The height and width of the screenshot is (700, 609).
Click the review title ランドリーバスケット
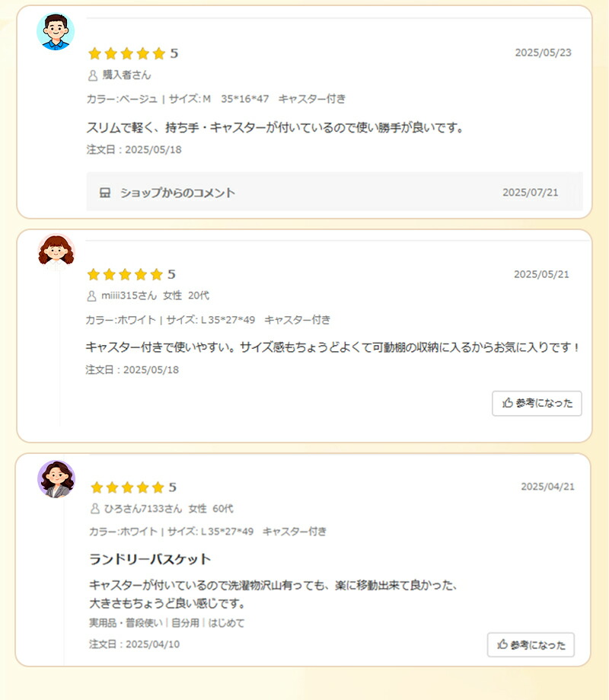click(150, 559)
